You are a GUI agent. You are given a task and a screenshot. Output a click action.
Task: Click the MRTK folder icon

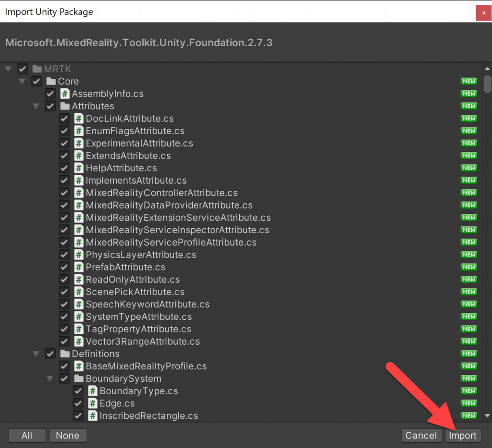click(x=37, y=69)
